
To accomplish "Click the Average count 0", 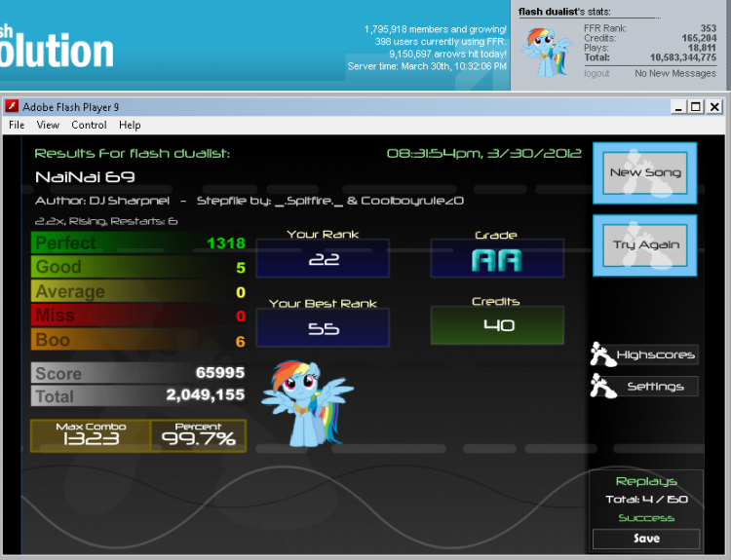I will click(241, 292).
